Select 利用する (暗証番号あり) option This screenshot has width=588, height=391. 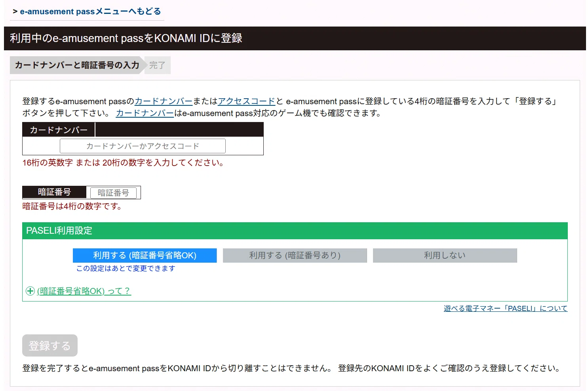(x=295, y=256)
